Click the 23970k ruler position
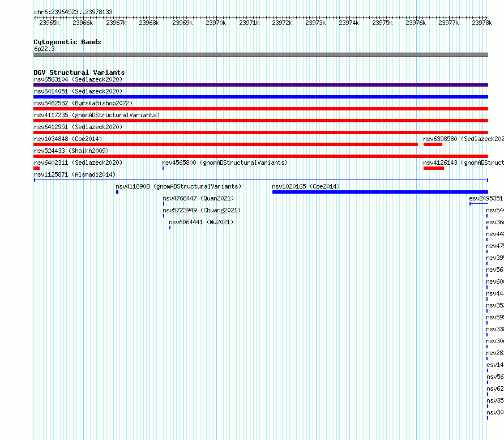The width and height of the screenshot is (504, 440). (x=216, y=23)
